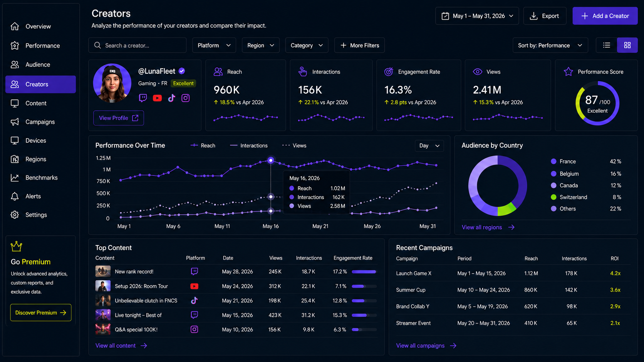Open the Day granularity dropdown

coord(429,146)
